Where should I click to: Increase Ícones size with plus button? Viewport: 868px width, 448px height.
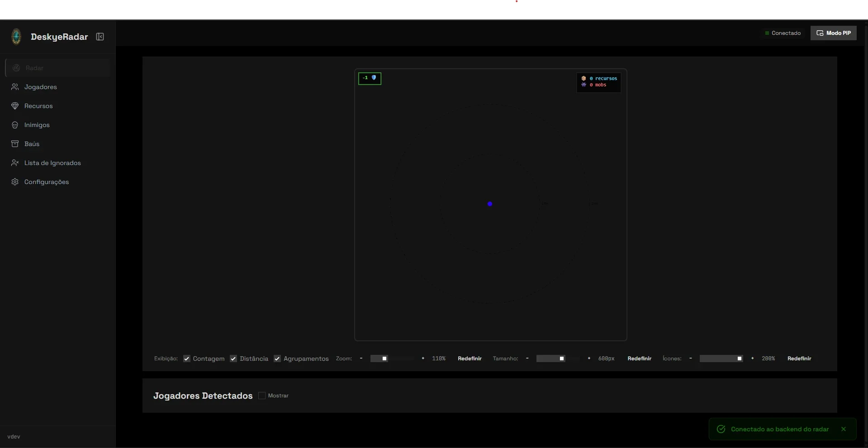(x=752, y=358)
